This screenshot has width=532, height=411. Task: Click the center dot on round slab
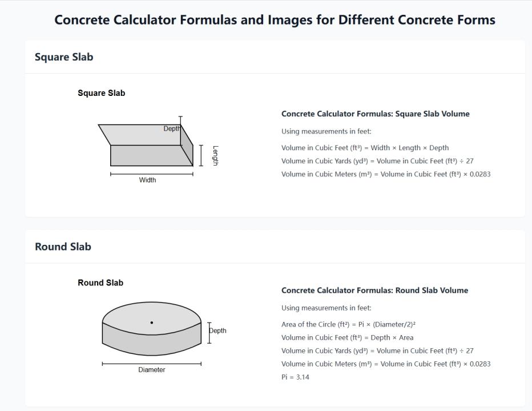point(152,323)
